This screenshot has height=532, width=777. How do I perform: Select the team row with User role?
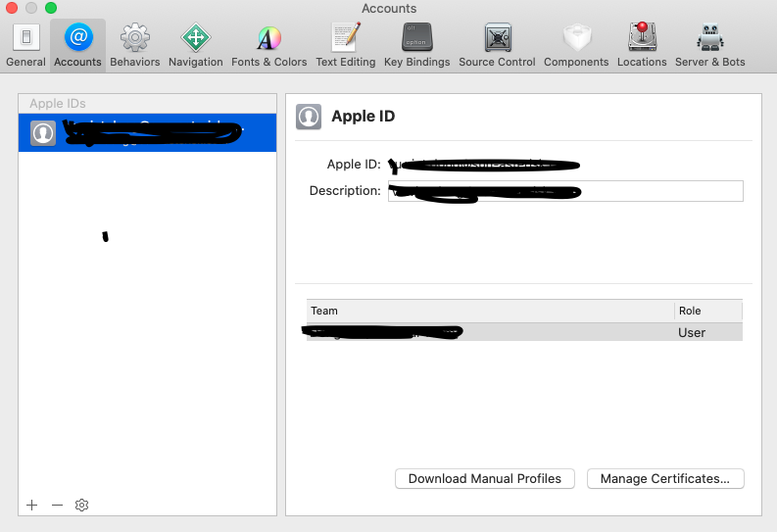[524, 332]
